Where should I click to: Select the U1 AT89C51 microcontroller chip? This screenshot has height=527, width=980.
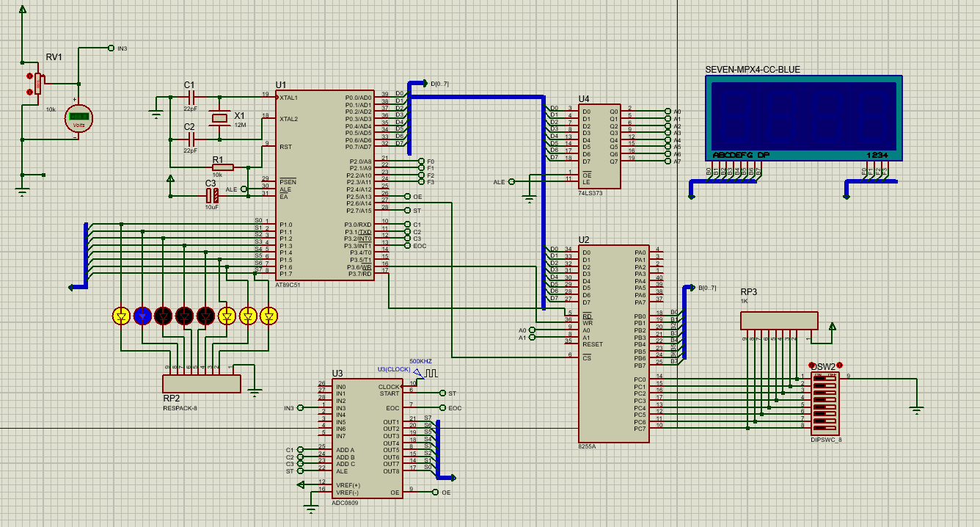coord(324,185)
